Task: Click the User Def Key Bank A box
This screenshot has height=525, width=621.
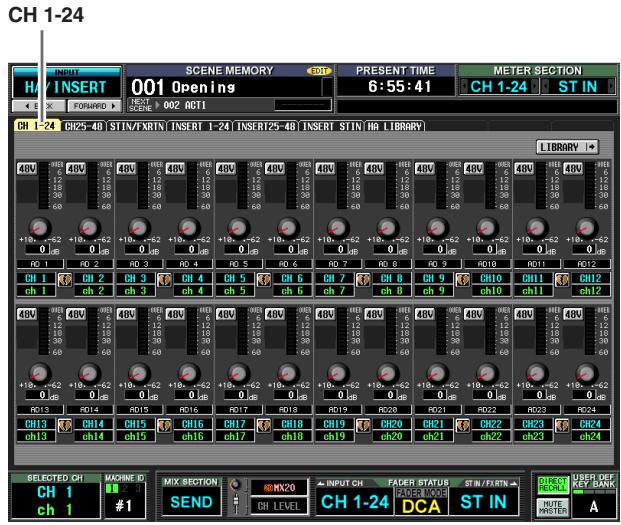Action: click(594, 506)
